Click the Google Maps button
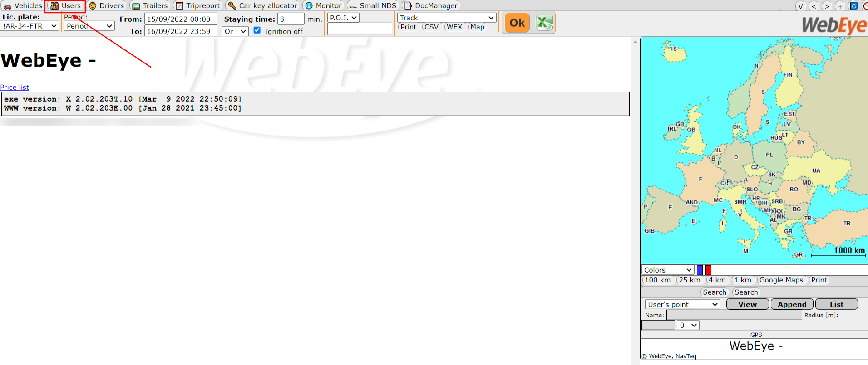The height and width of the screenshot is (365, 868). click(x=781, y=280)
